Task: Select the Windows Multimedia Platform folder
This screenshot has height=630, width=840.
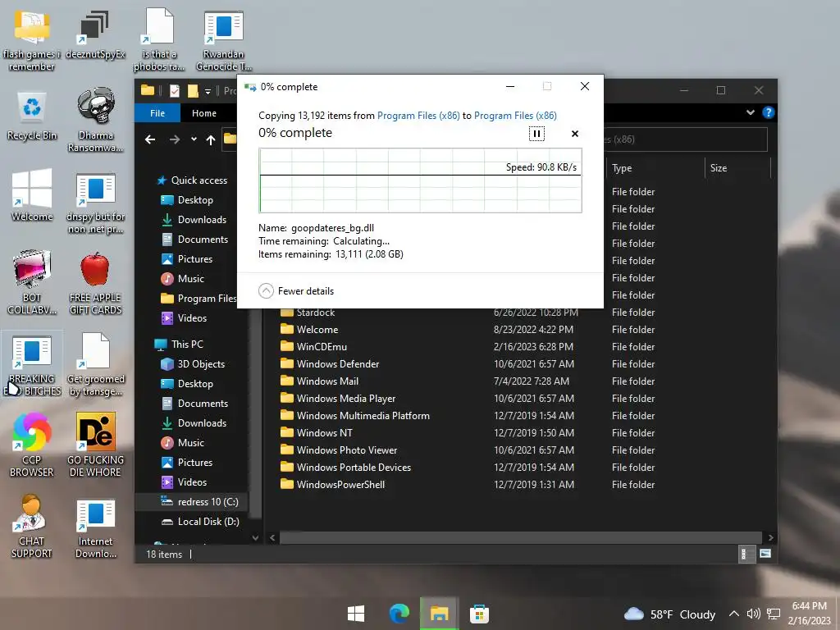Action: [354, 416]
